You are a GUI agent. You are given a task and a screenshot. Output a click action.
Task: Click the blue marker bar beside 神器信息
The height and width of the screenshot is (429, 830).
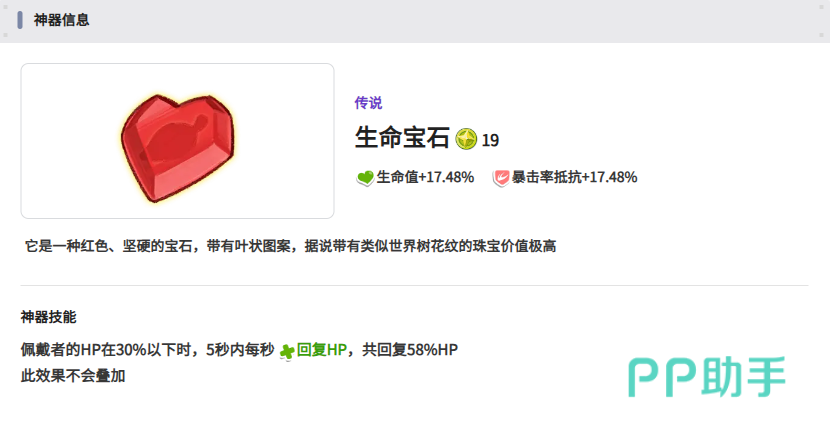coord(20,20)
